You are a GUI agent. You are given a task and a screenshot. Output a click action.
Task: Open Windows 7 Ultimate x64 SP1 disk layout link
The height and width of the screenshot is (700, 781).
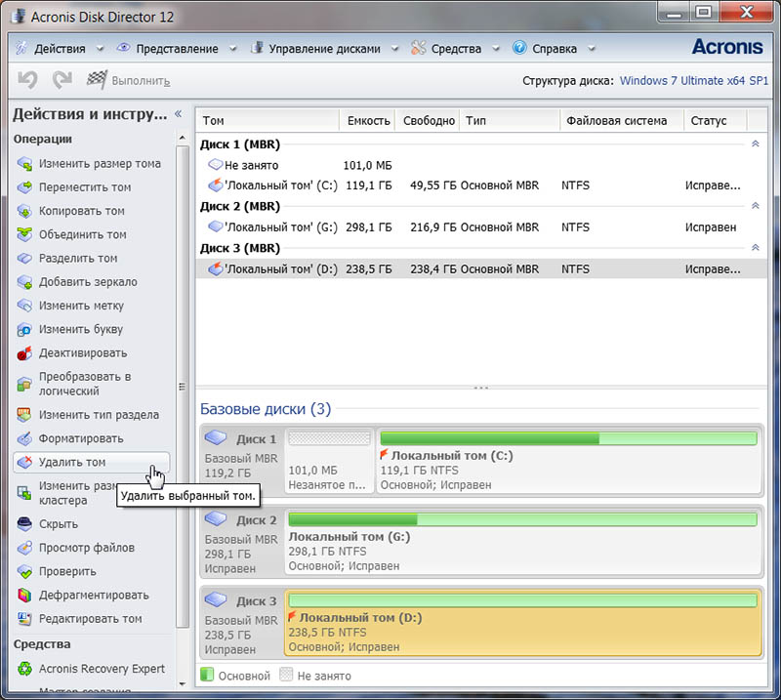(x=694, y=81)
